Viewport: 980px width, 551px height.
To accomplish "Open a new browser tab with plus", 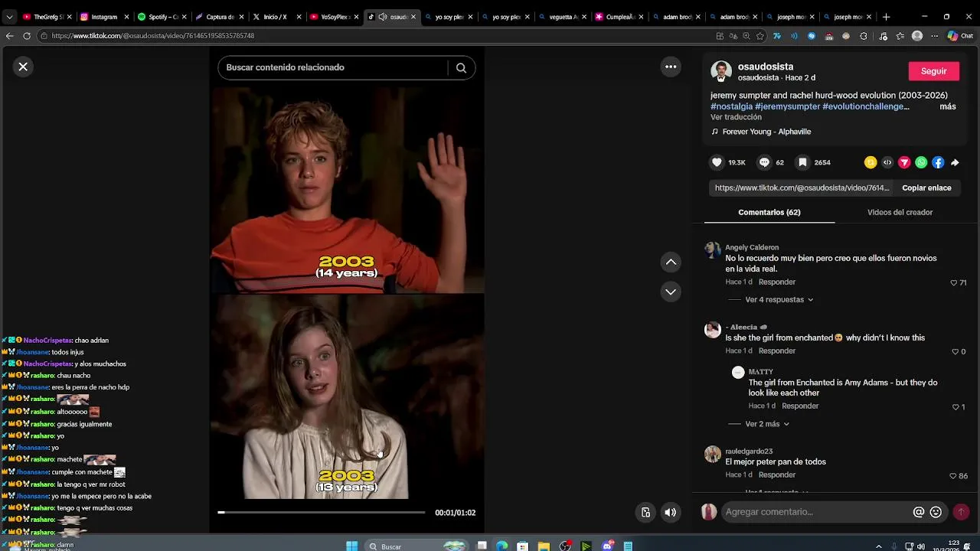I will click(886, 16).
